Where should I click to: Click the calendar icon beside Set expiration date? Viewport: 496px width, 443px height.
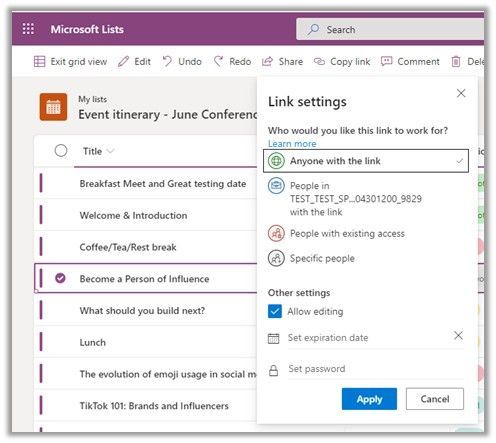274,338
